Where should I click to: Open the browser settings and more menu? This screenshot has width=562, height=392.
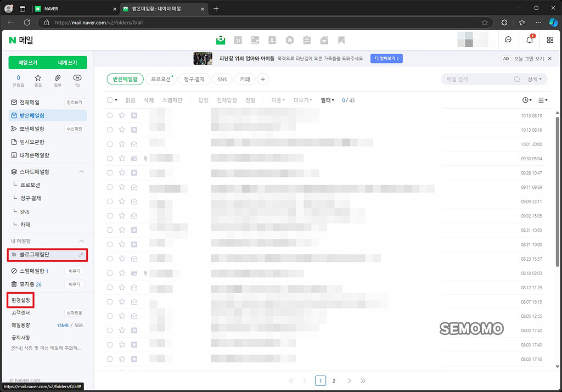[538, 23]
